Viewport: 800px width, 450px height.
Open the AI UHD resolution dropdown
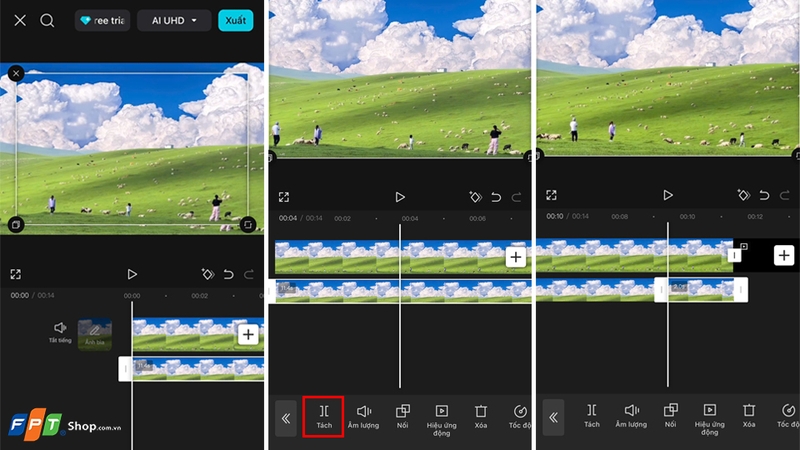[x=174, y=20]
